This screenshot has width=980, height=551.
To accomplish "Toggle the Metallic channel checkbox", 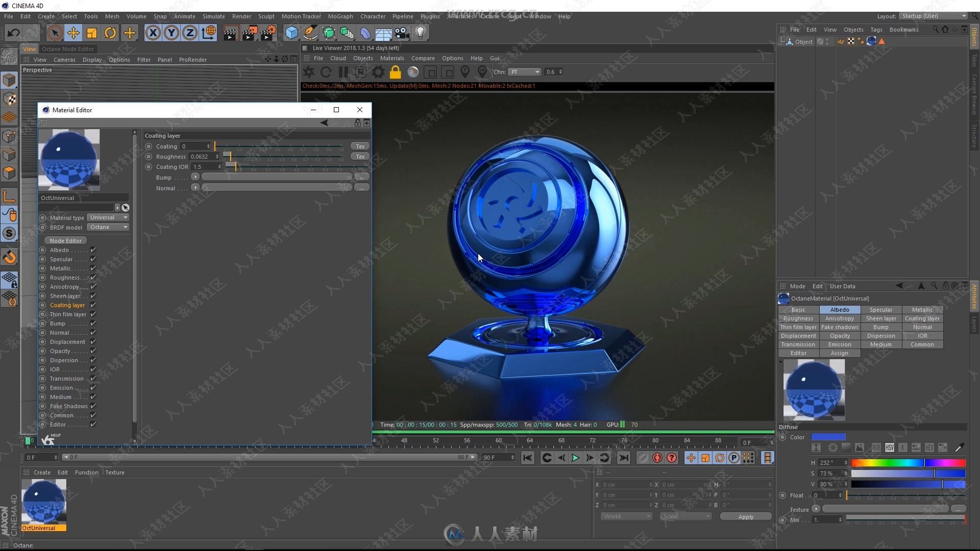I will [x=93, y=268].
